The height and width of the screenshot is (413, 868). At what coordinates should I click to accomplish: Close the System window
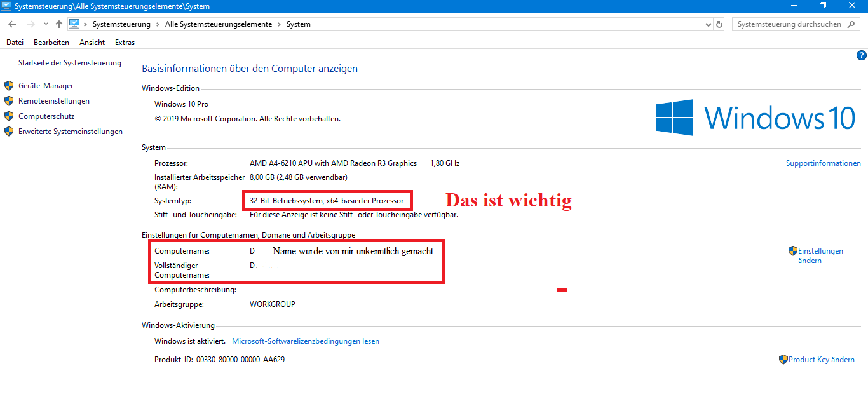pyautogui.click(x=852, y=6)
